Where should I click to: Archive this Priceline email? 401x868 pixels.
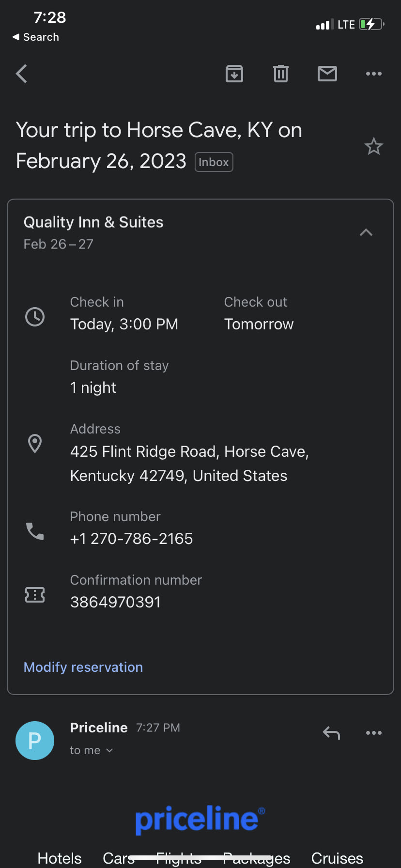(x=234, y=74)
